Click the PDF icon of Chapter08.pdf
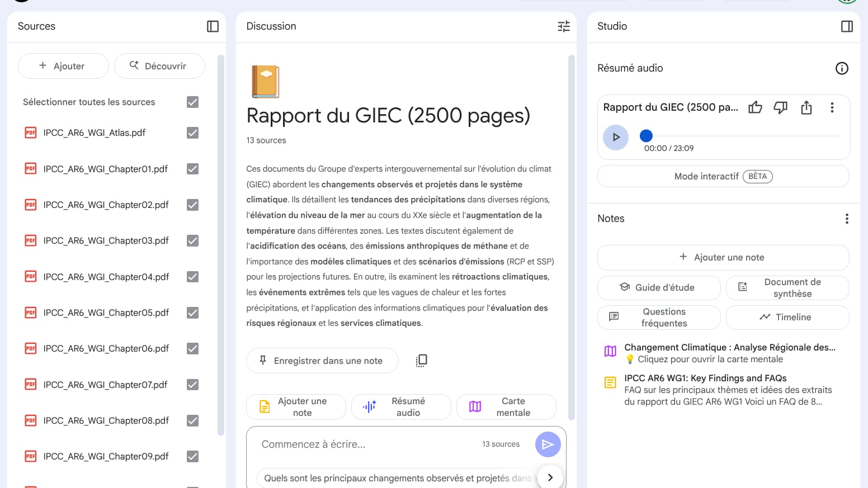Viewport: 868px width, 488px height. (x=31, y=420)
